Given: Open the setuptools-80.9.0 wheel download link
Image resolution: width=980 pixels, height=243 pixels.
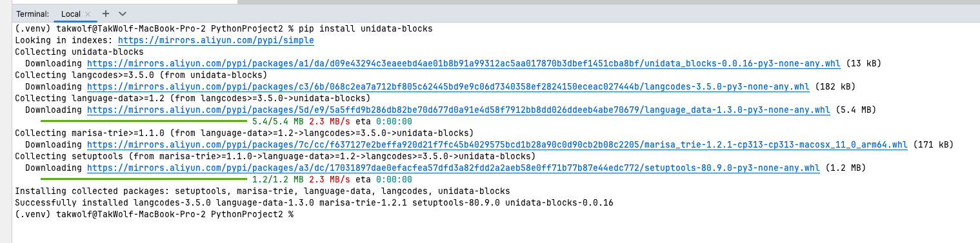Looking at the screenshot, I should (454, 168).
